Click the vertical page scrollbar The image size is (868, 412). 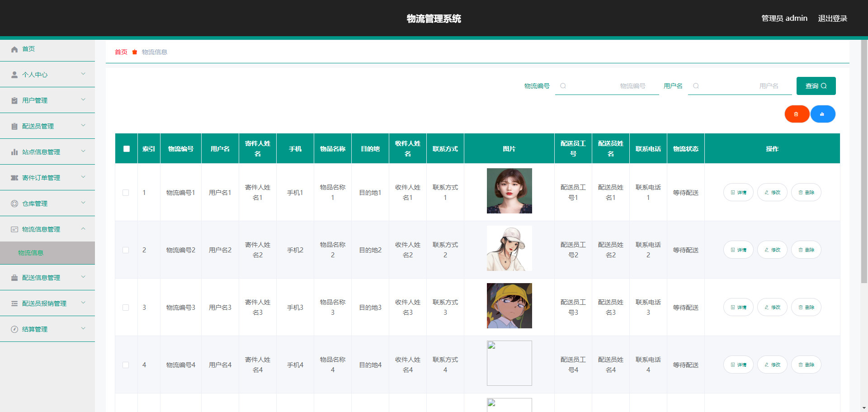click(x=864, y=181)
